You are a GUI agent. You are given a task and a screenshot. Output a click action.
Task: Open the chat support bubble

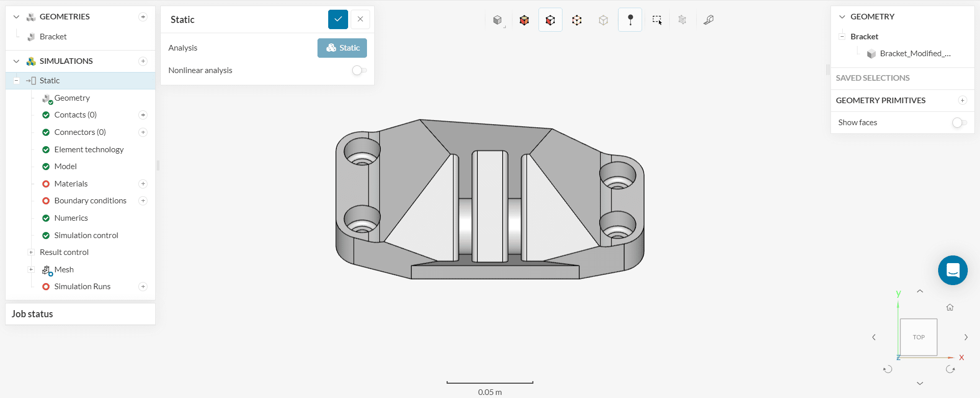click(x=952, y=270)
